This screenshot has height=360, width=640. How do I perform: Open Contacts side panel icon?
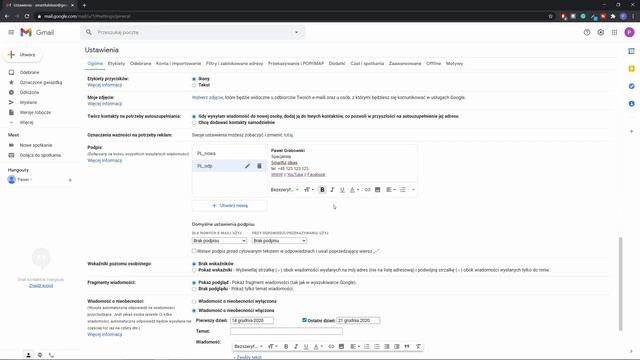[x=631, y=104]
